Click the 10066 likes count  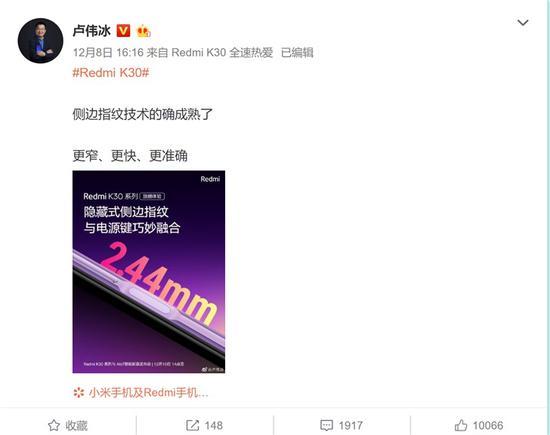(488, 426)
